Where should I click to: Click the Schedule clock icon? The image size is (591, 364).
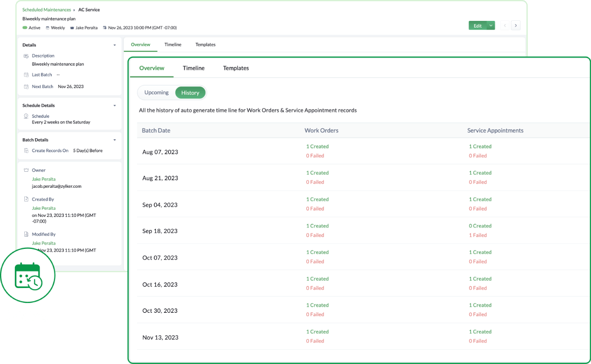click(x=26, y=116)
